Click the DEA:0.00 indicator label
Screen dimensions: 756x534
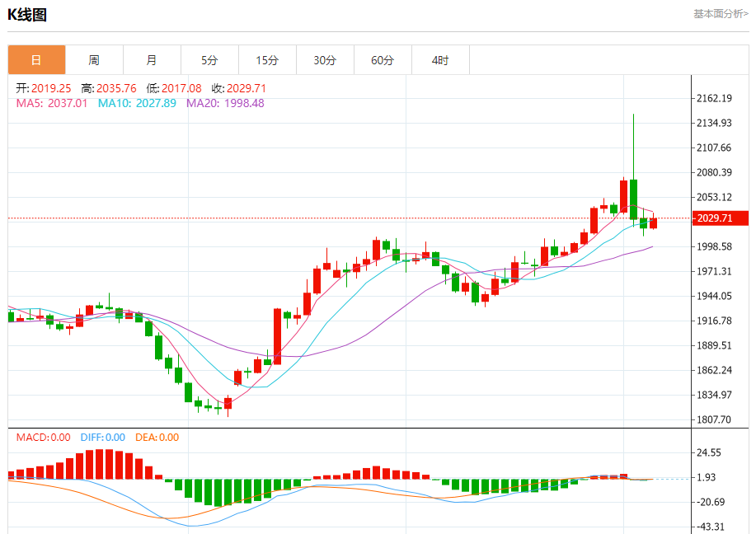click(x=157, y=438)
